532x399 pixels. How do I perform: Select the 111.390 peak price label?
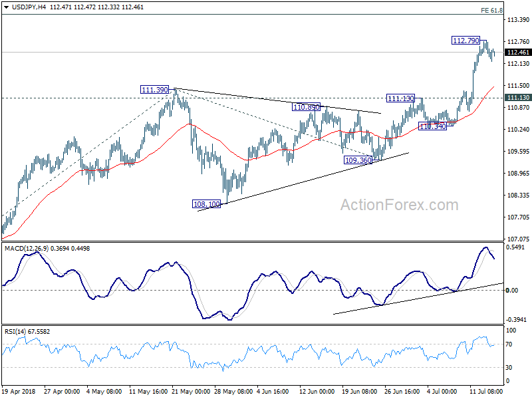(x=154, y=90)
